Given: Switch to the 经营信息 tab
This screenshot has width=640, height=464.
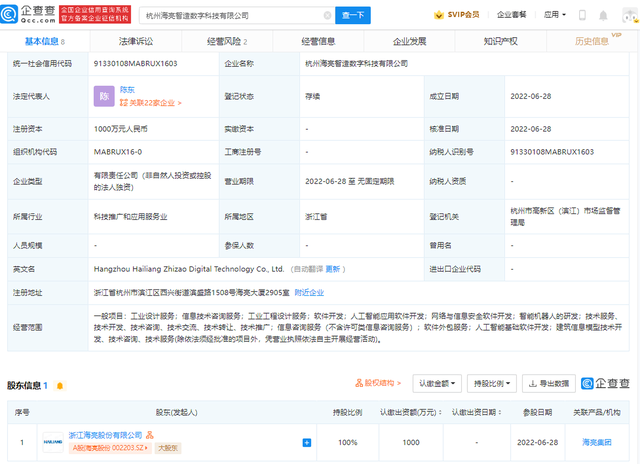Looking at the screenshot, I should click(318, 41).
